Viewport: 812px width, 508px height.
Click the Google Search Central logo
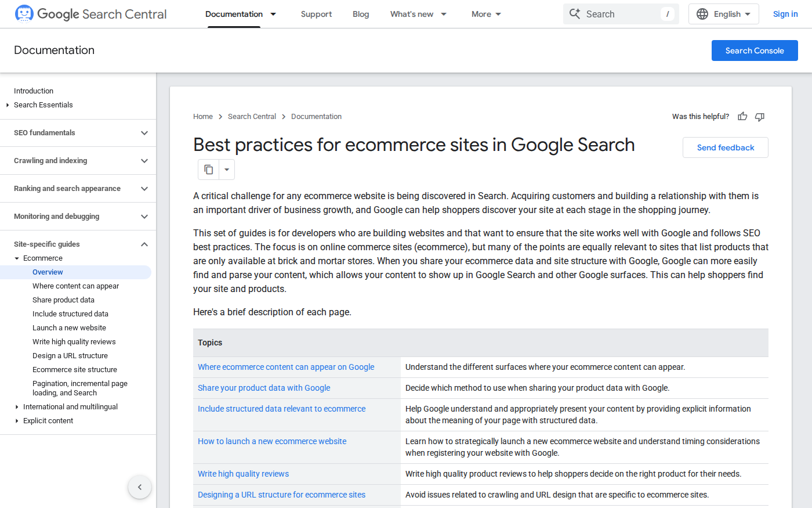coord(90,14)
